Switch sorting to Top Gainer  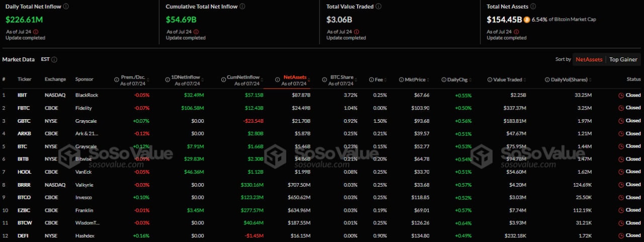coord(623,59)
